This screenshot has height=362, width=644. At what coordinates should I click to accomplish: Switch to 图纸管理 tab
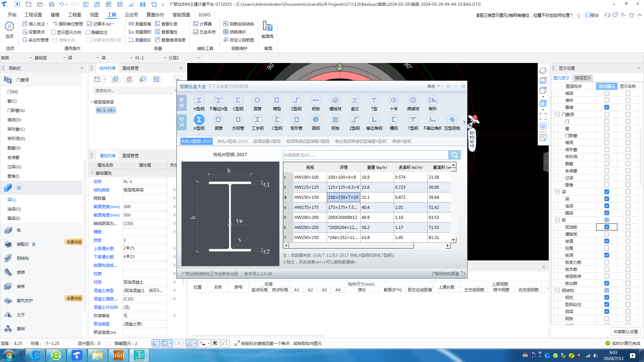click(x=130, y=68)
